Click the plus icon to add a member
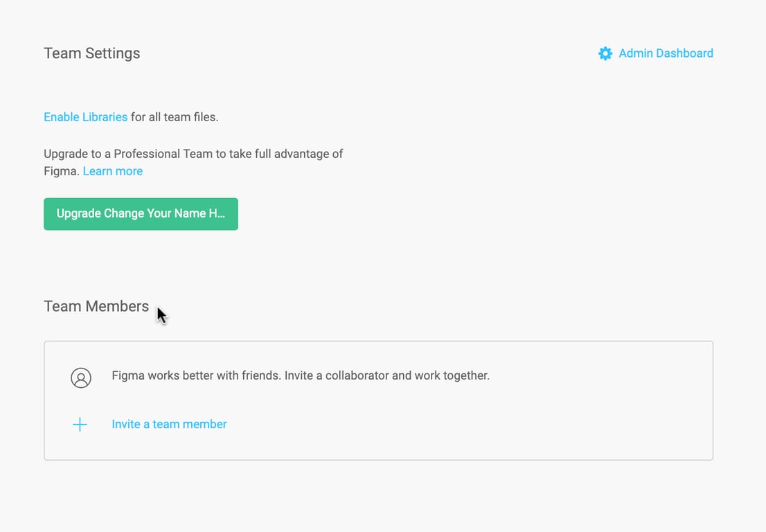 coord(80,425)
